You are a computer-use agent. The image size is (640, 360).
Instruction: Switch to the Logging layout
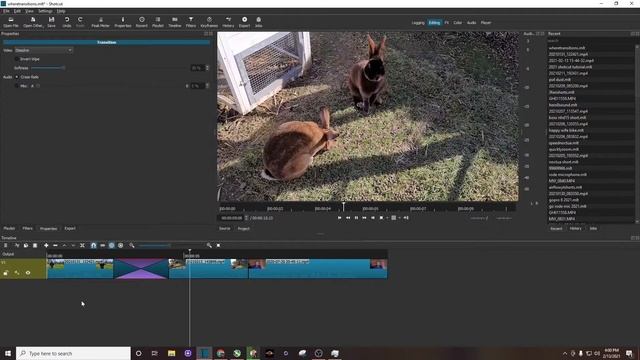coord(418,23)
